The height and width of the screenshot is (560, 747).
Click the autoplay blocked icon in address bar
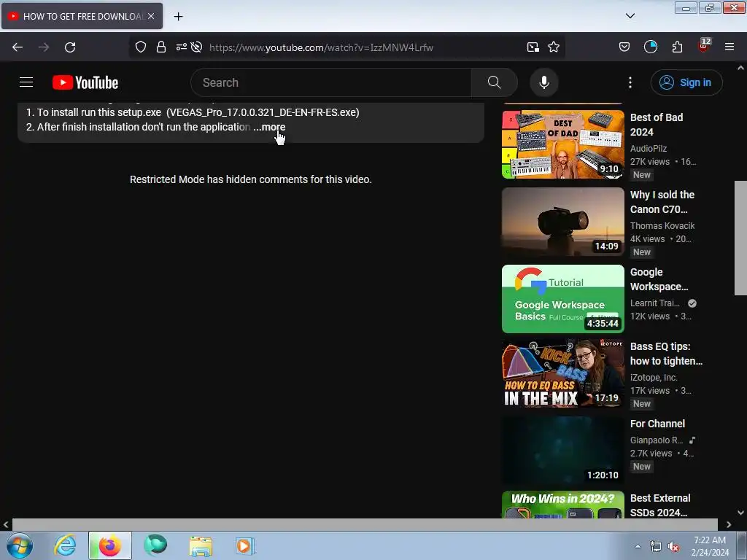tap(196, 47)
